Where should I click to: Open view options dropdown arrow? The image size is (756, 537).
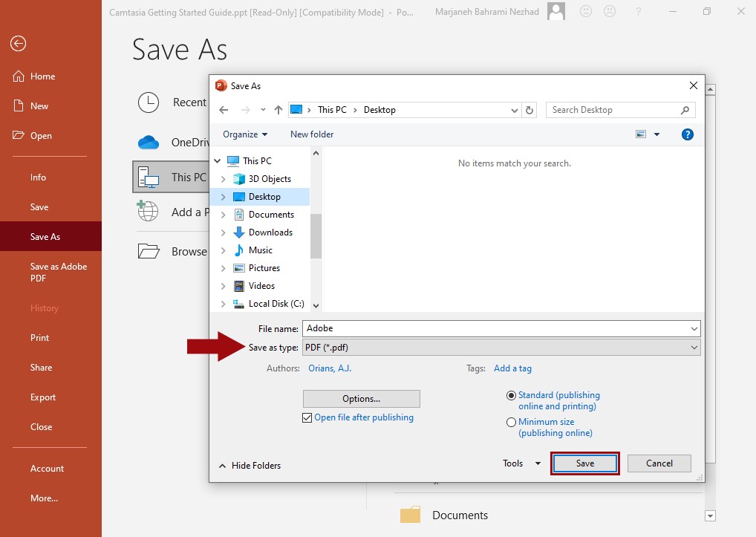pyautogui.click(x=656, y=134)
